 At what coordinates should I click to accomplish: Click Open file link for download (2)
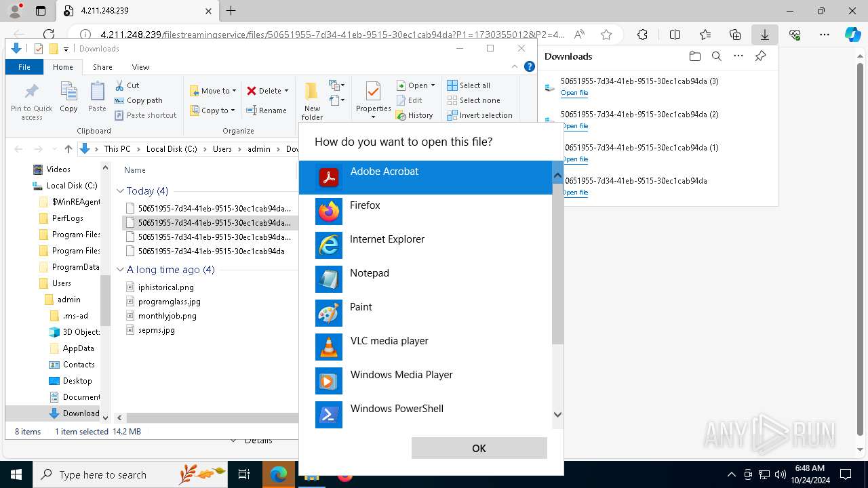point(574,126)
